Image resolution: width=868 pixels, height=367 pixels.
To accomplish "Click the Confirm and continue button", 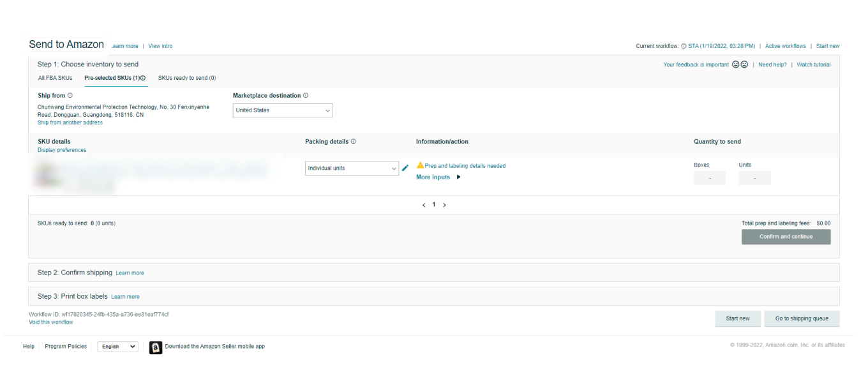I will [x=786, y=237].
